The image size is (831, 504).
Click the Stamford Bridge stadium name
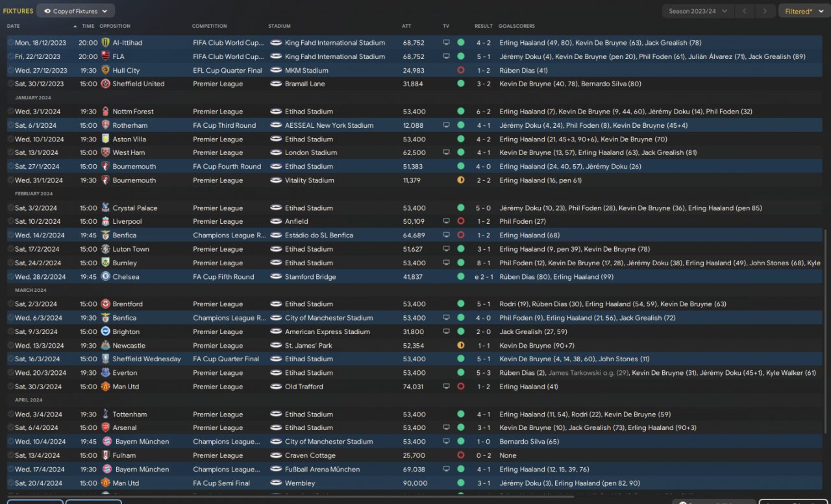pos(310,276)
